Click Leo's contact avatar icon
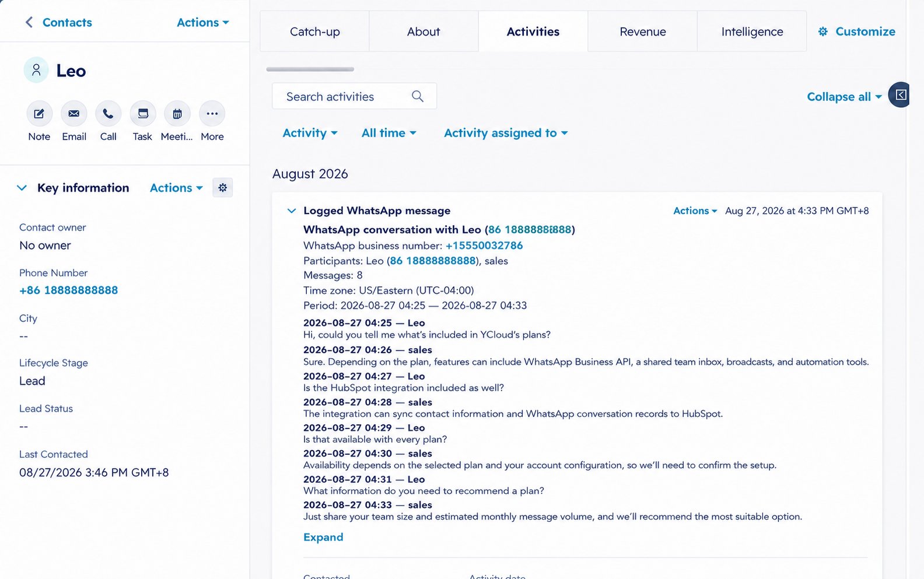 tap(36, 70)
